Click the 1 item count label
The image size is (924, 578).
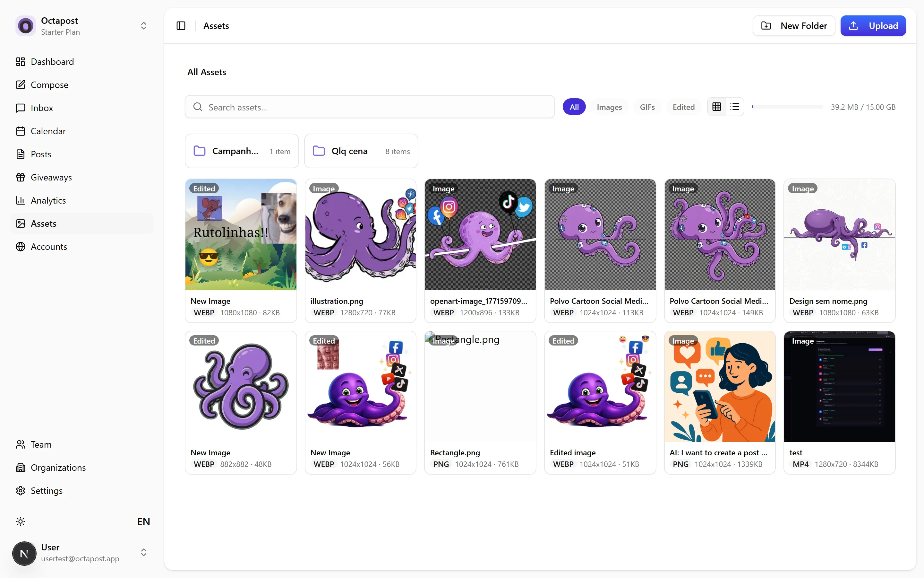tap(280, 151)
